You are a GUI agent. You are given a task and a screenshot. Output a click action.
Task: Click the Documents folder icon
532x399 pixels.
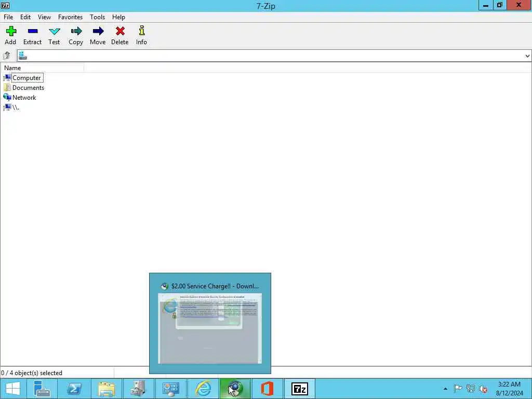[7, 87]
